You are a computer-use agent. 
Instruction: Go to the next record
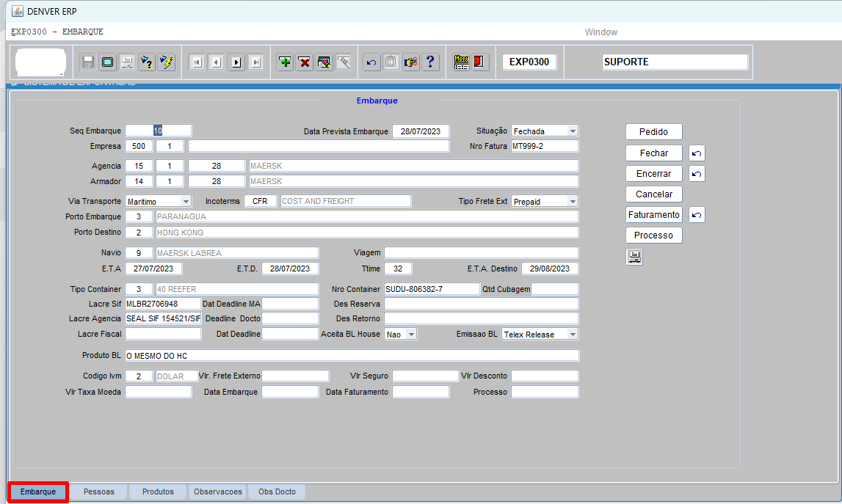click(236, 62)
